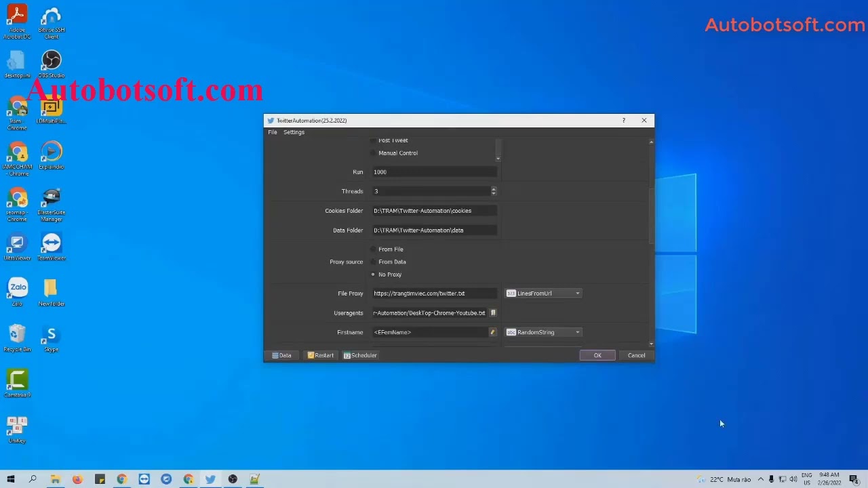The width and height of the screenshot is (868, 488).
Task: Click the volume speaker tray icon
Action: click(x=794, y=479)
